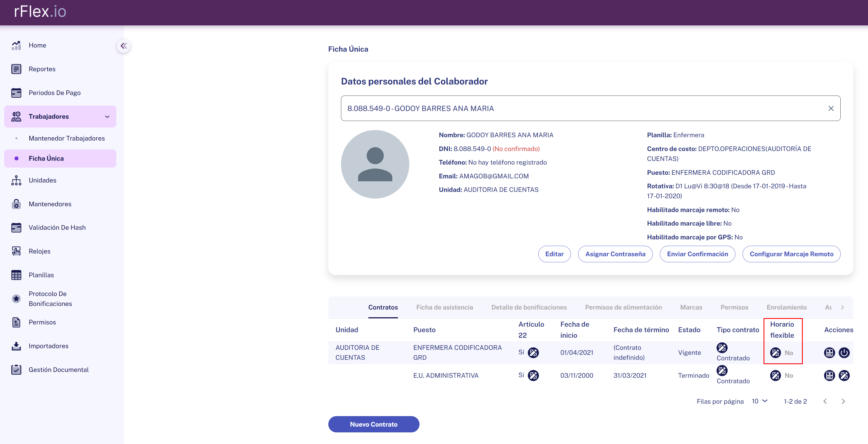This screenshot has height=444, width=868.
Task: Collapse the Trabajadores menu
Action: pos(107,117)
